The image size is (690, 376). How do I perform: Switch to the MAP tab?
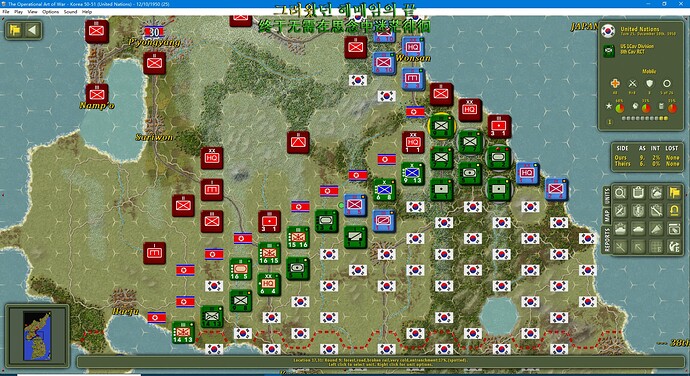(607, 216)
